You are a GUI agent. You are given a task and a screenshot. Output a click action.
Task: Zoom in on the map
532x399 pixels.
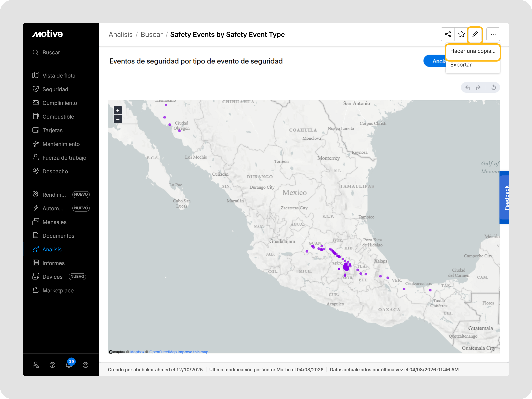(x=118, y=110)
